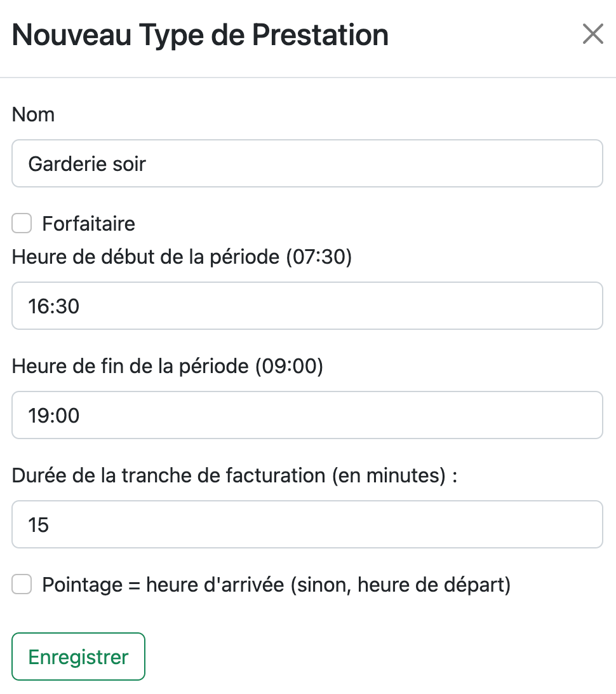Click the (09:00) example hint text
Image resolution: width=616 pixels, height=694 pixels.
click(x=290, y=367)
